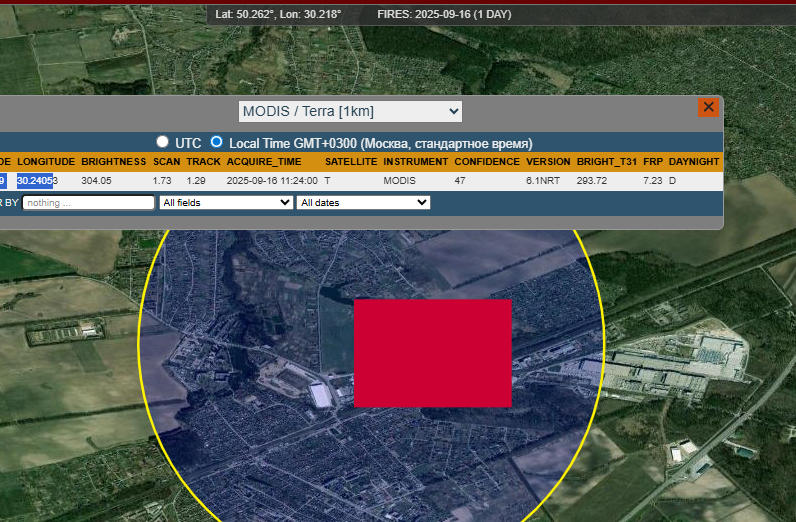796x522 pixels.
Task: Click the version value 6.1NRT
Action: [x=543, y=181]
